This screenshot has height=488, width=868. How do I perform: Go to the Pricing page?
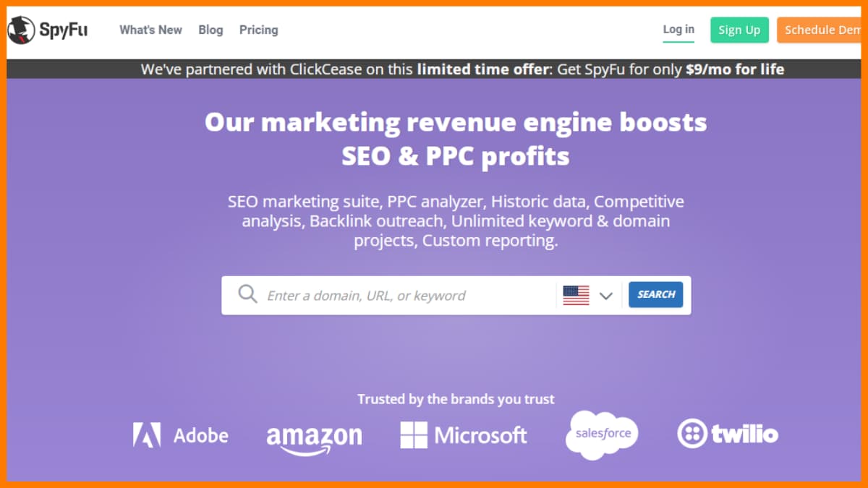click(258, 30)
